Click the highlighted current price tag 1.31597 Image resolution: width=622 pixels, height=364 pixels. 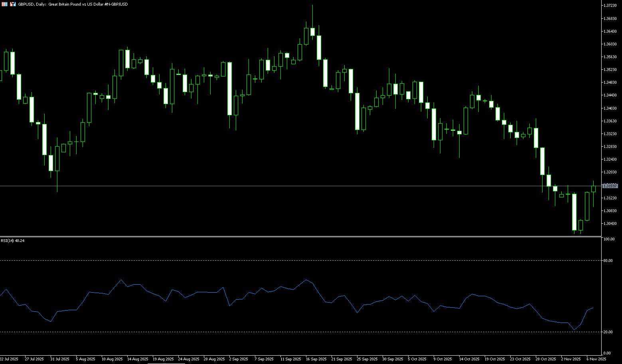click(x=610, y=186)
